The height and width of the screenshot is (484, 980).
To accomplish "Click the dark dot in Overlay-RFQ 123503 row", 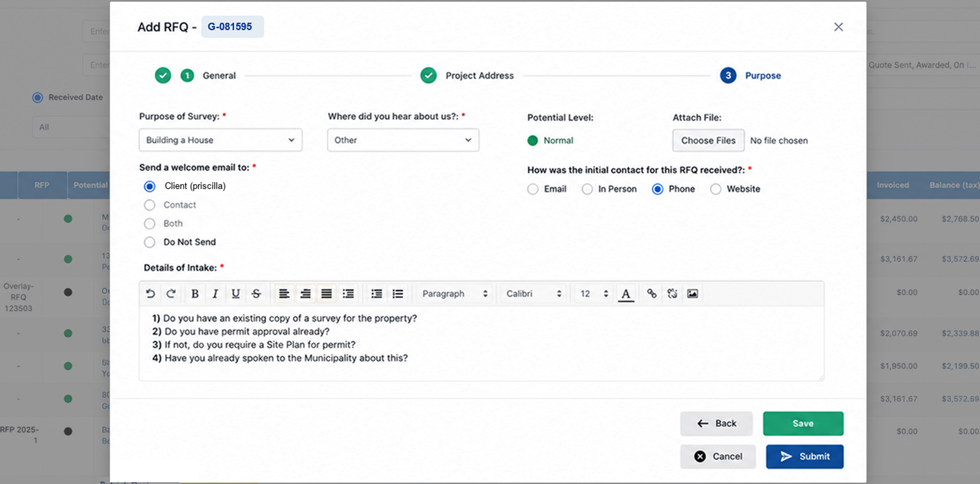I will tap(68, 292).
